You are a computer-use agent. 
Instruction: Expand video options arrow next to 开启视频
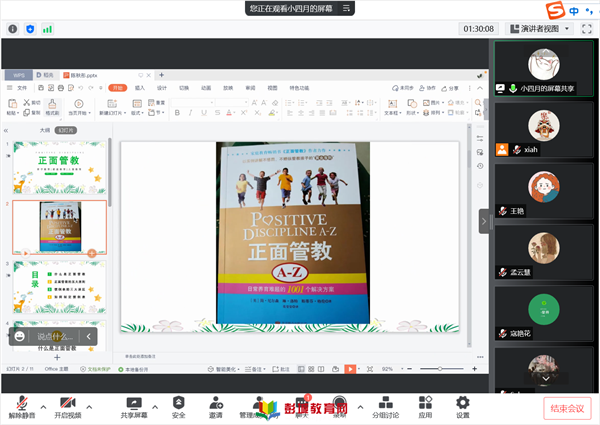click(x=89, y=407)
